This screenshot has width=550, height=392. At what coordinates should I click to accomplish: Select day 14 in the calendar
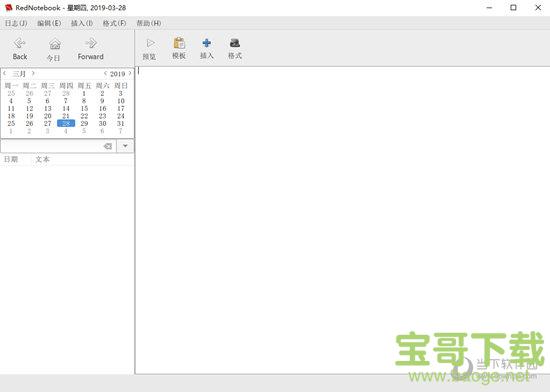pyautogui.click(x=66, y=108)
